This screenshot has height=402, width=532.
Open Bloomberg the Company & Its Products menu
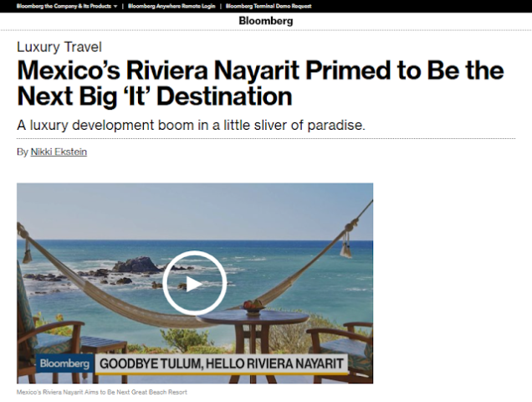click(64, 6)
